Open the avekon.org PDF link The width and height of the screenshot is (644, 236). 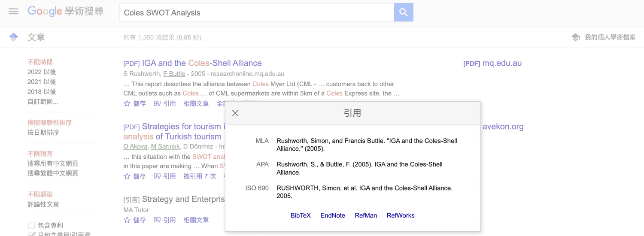point(503,127)
